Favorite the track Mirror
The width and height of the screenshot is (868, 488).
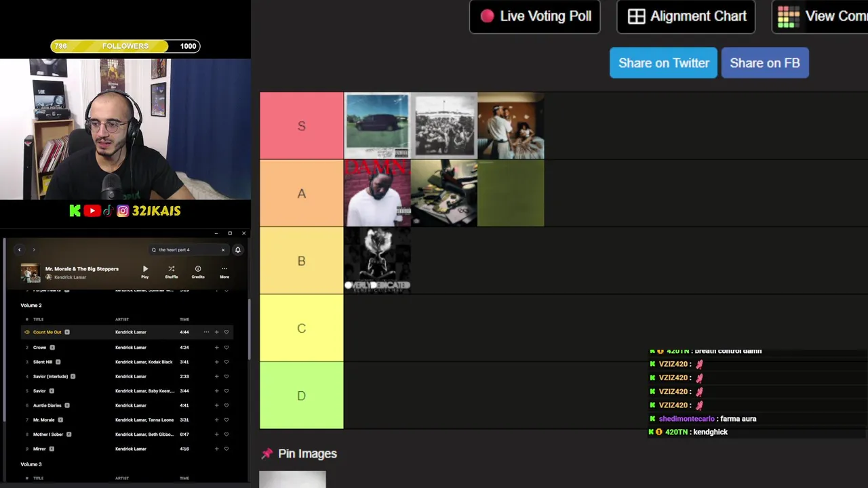pos(226,449)
